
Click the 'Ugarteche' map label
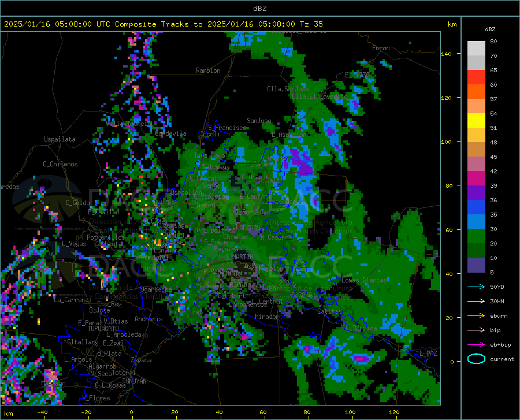click(x=156, y=289)
